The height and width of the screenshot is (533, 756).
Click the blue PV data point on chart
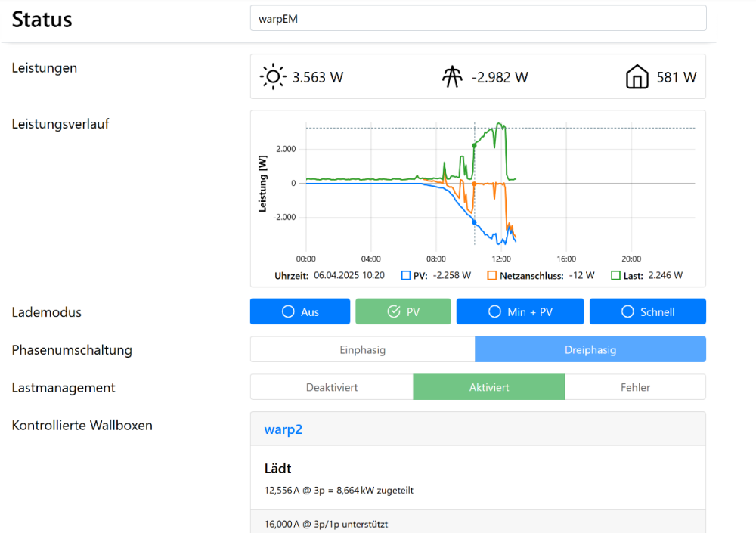click(x=474, y=222)
